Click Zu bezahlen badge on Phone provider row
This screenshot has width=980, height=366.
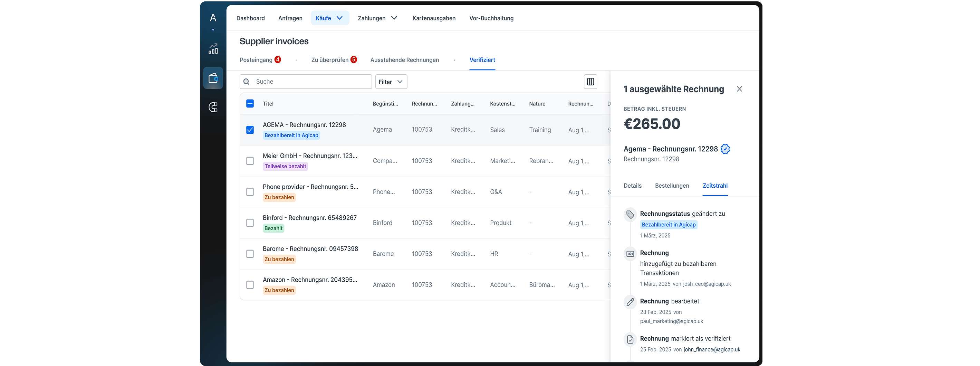click(x=279, y=197)
